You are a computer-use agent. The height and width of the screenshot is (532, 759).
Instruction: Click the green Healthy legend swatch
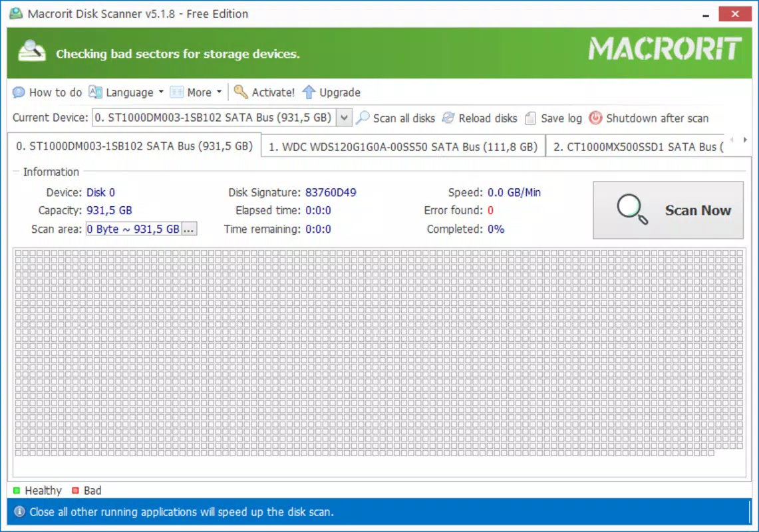17,490
